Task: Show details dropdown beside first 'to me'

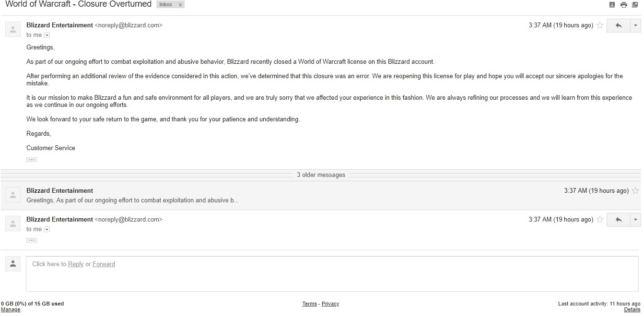Action: [47, 35]
